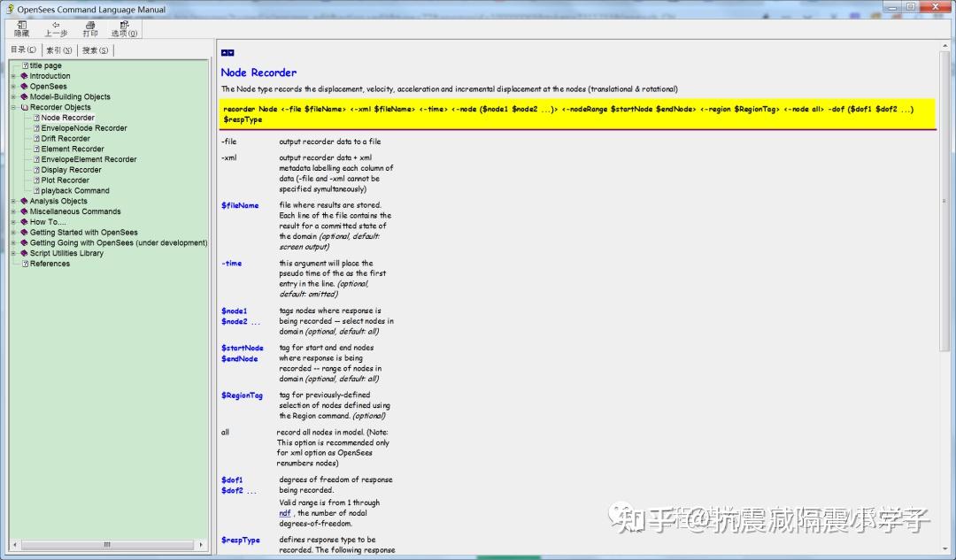
Task: Click the right arrow of the horizontal scrollbar
Action: point(203,547)
